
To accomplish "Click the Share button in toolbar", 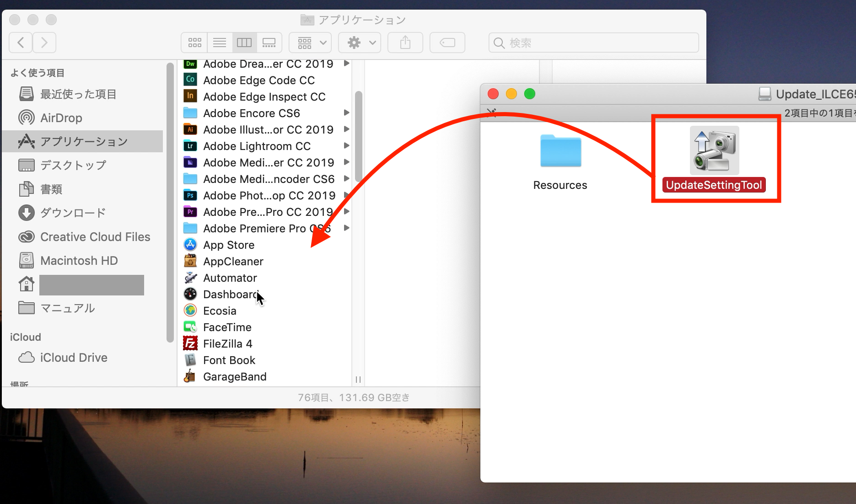I will 405,43.
